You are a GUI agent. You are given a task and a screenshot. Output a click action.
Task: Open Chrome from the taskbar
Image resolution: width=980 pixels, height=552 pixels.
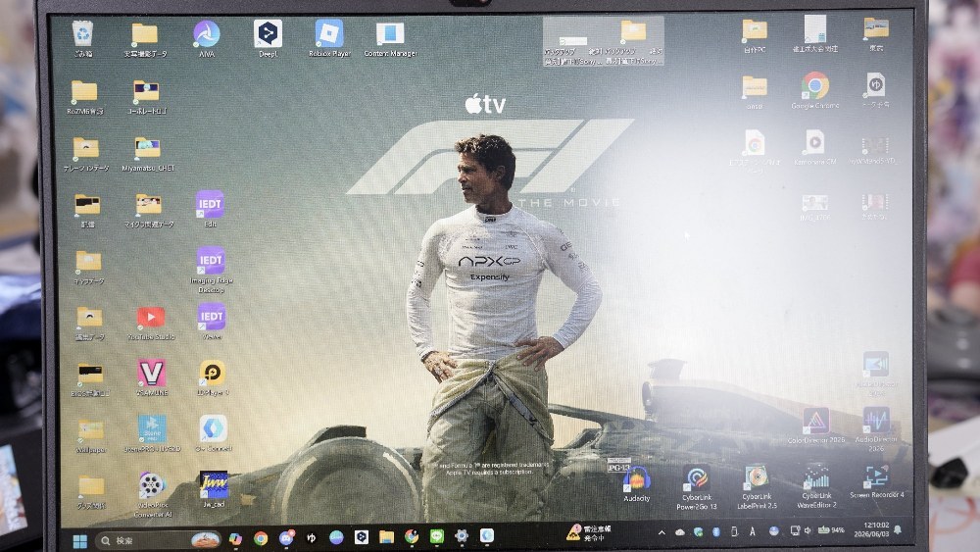point(261,539)
